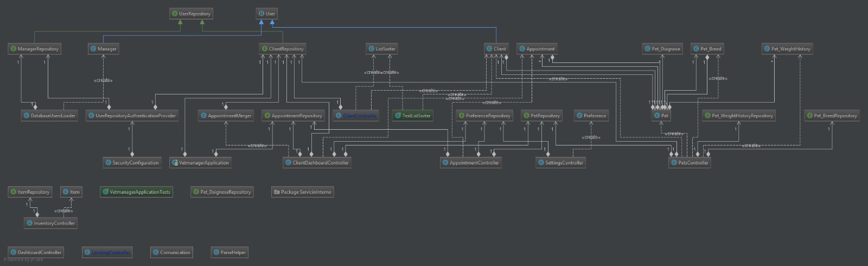Click the class icon on Pet_Breed node
This screenshot has height=266, width=868.
696,49
